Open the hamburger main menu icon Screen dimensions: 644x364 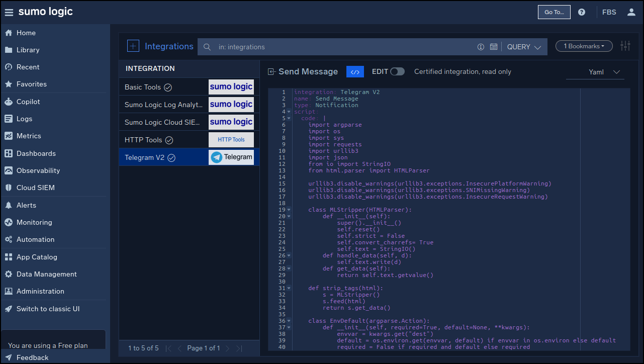pos(9,13)
